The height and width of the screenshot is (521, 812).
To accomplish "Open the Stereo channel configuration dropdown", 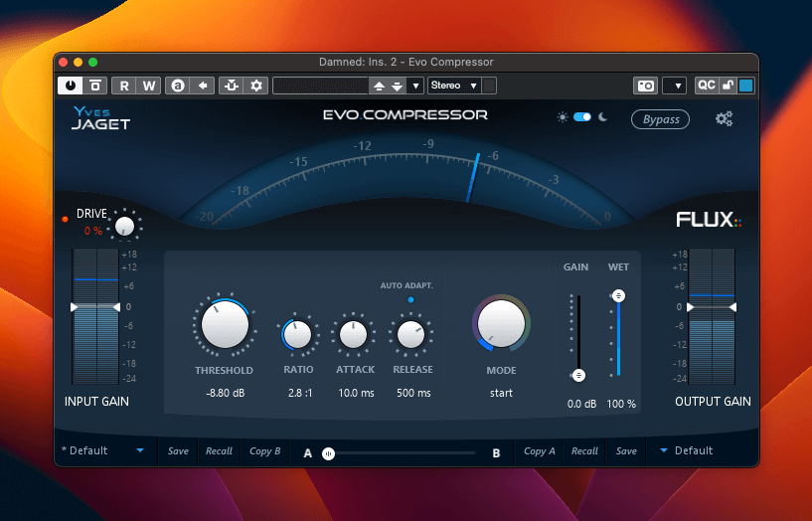I will click(454, 86).
